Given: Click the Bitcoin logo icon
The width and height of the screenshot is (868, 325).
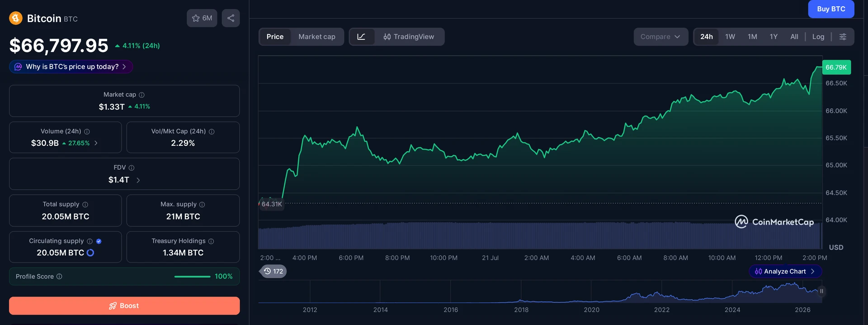Looking at the screenshot, I should (16, 18).
